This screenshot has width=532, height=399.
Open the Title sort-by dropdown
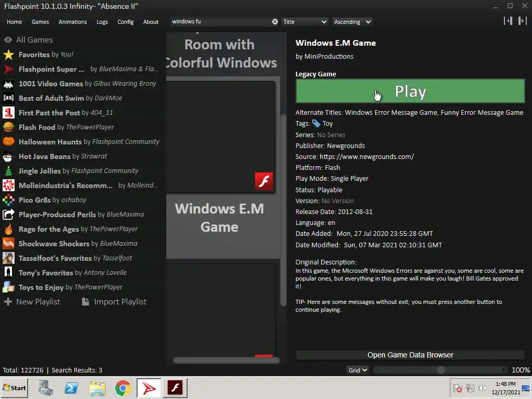coord(304,22)
